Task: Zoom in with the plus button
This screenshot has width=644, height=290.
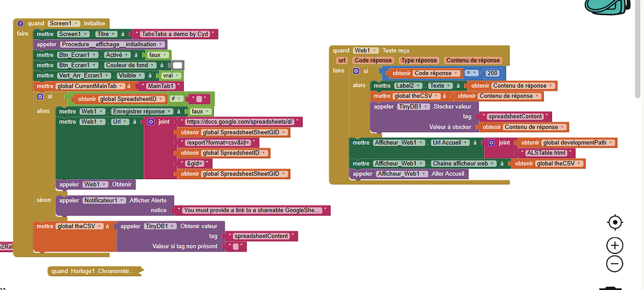Action: (615, 245)
